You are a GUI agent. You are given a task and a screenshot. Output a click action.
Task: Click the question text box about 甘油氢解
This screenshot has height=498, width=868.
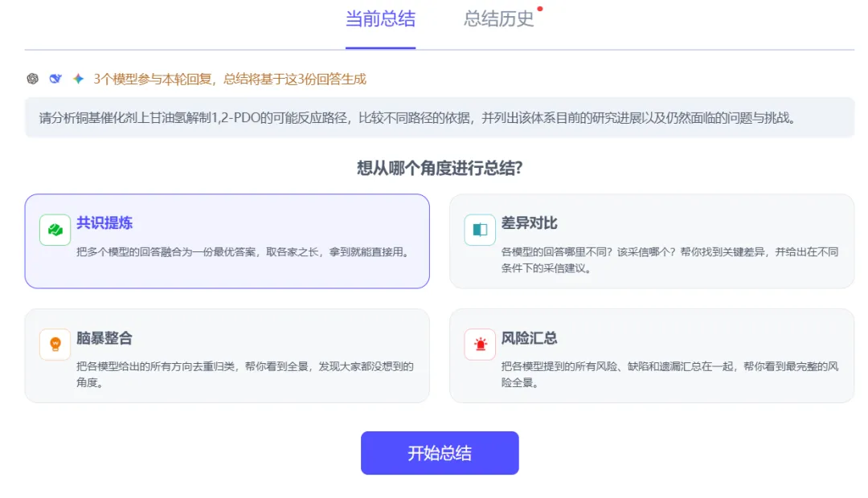[x=440, y=117]
